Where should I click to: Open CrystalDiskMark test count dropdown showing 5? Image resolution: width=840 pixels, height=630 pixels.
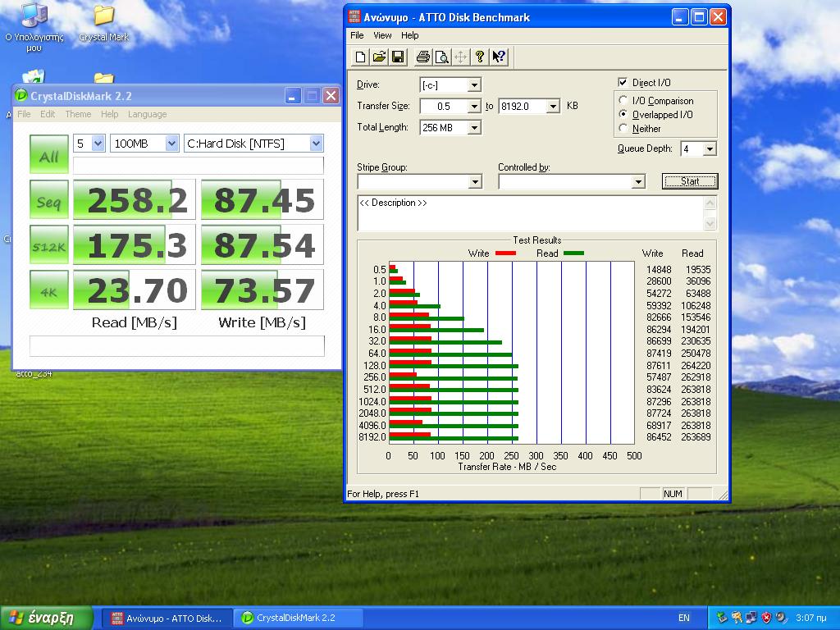pyautogui.click(x=98, y=144)
